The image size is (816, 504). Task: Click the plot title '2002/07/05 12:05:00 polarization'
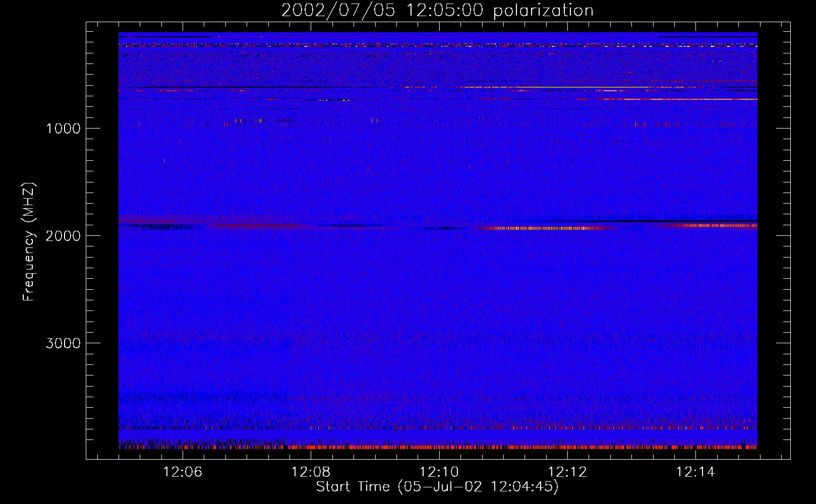click(437, 11)
